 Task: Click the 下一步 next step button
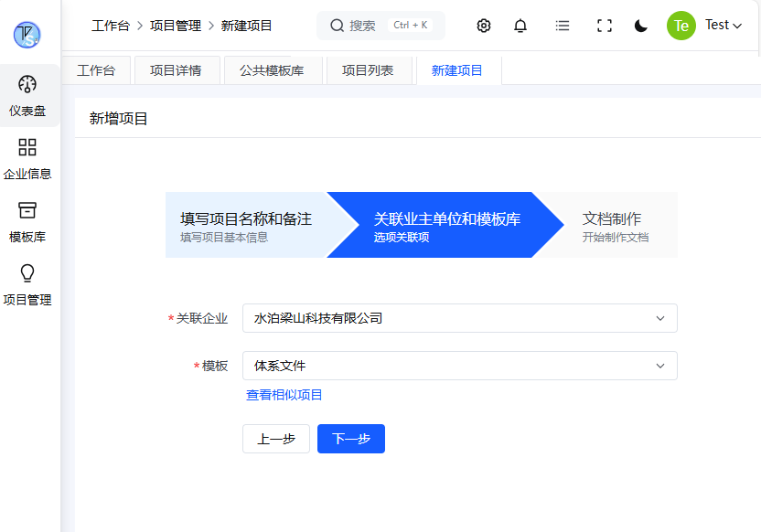(350, 439)
